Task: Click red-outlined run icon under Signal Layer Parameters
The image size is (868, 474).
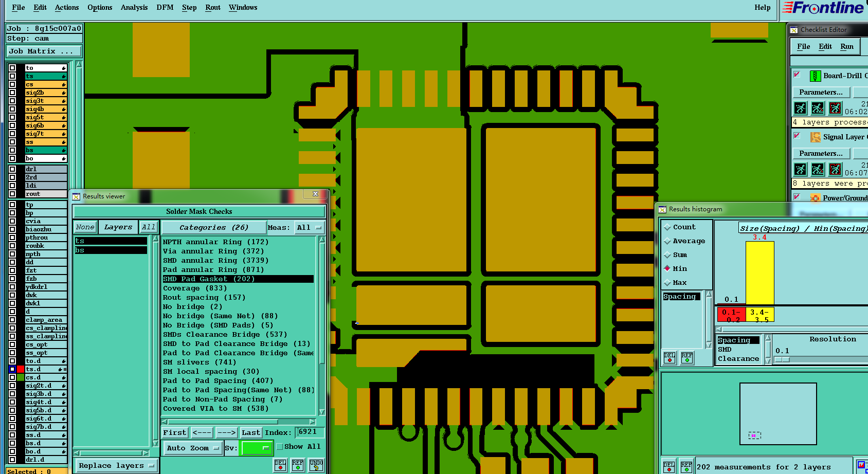Action: 835,169
